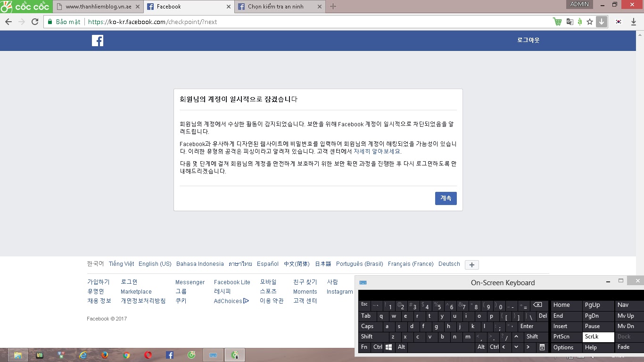Open the Marketplace footer link
The width and height of the screenshot is (644, 362).
[136, 292]
